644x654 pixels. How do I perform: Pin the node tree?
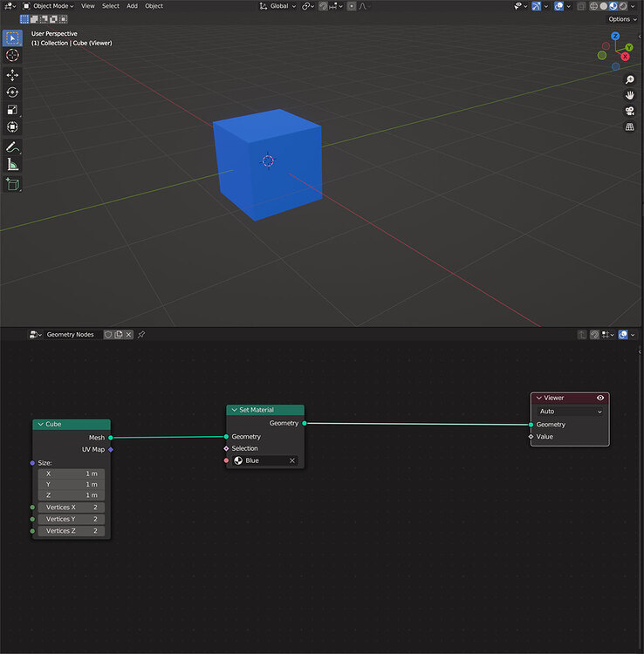141,335
